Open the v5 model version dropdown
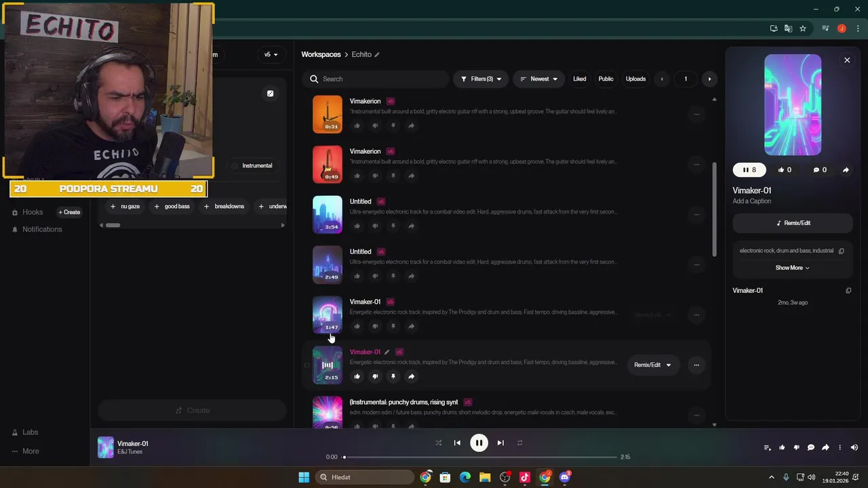This screenshot has width=868, height=488. pos(271,54)
